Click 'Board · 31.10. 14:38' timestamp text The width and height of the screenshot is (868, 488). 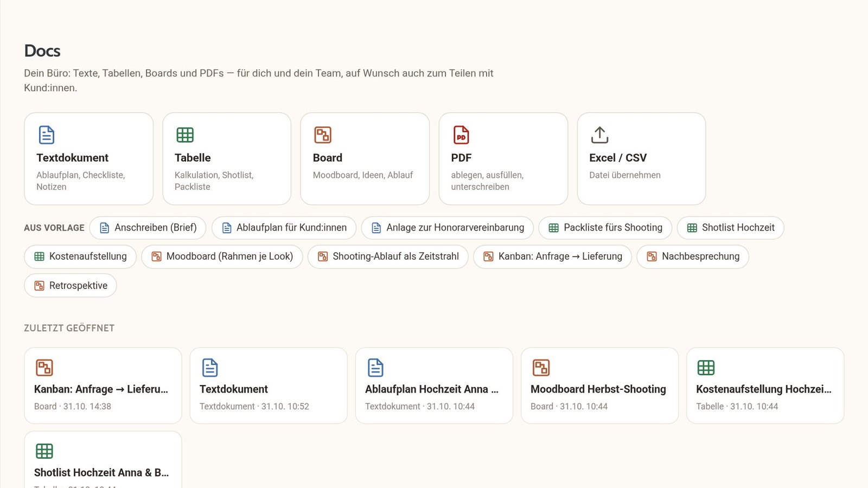tap(73, 407)
